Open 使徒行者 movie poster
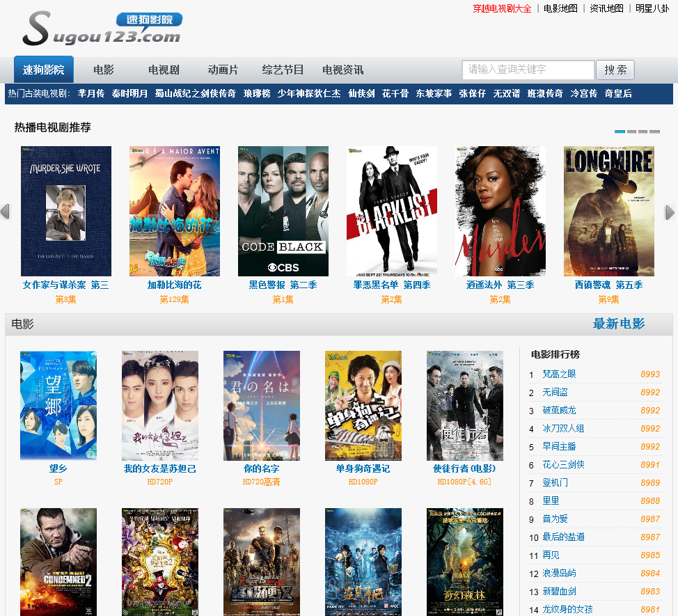678x616 pixels. (x=465, y=406)
